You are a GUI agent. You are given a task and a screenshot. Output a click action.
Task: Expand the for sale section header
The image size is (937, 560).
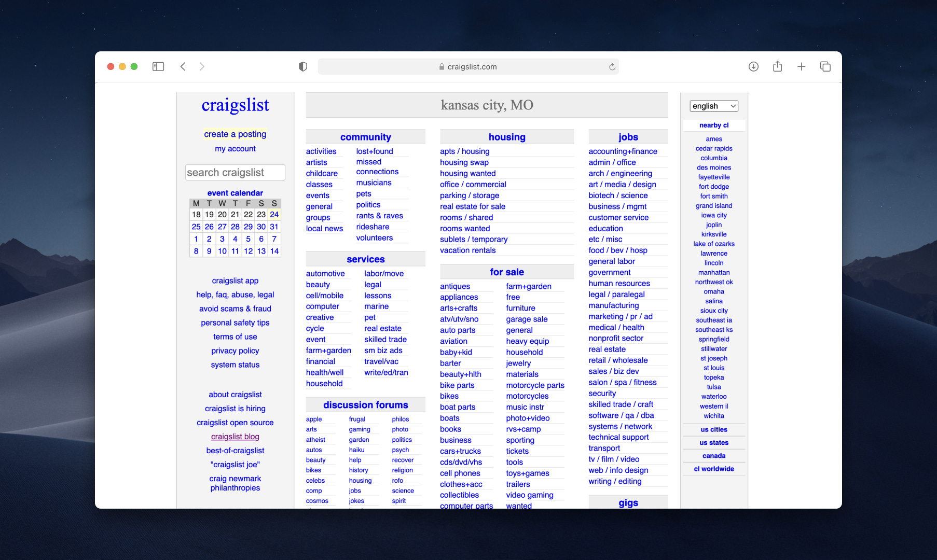pyautogui.click(x=507, y=272)
